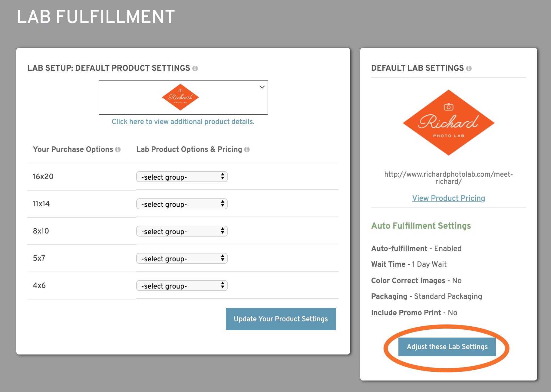The width and height of the screenshot is (551, 392).
Task: Click the richardphotolab.com URL text
Action: click(449, 178)
